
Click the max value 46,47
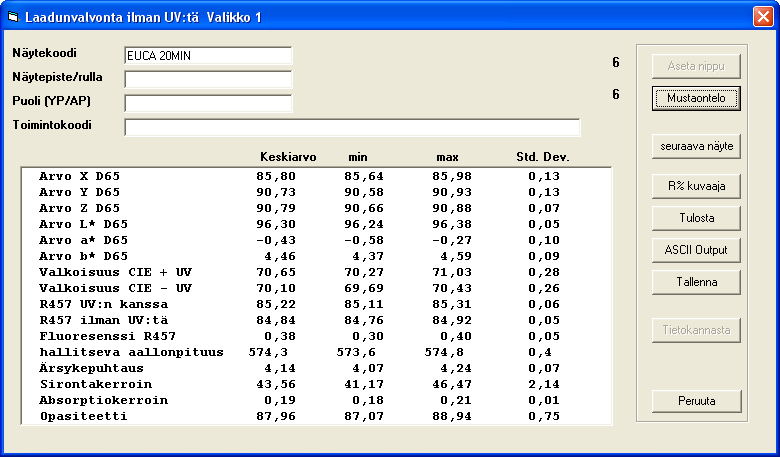click(452, 384)
